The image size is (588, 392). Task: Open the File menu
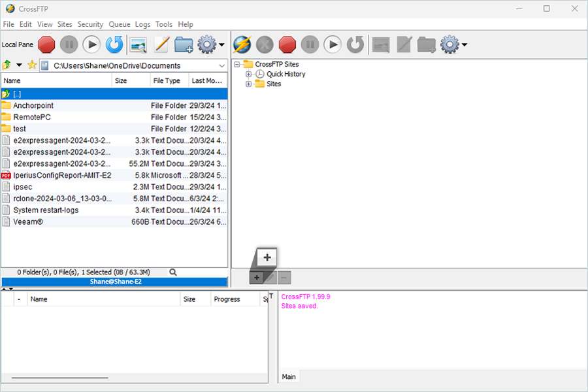pyautogui.click(x=8, y=24)
